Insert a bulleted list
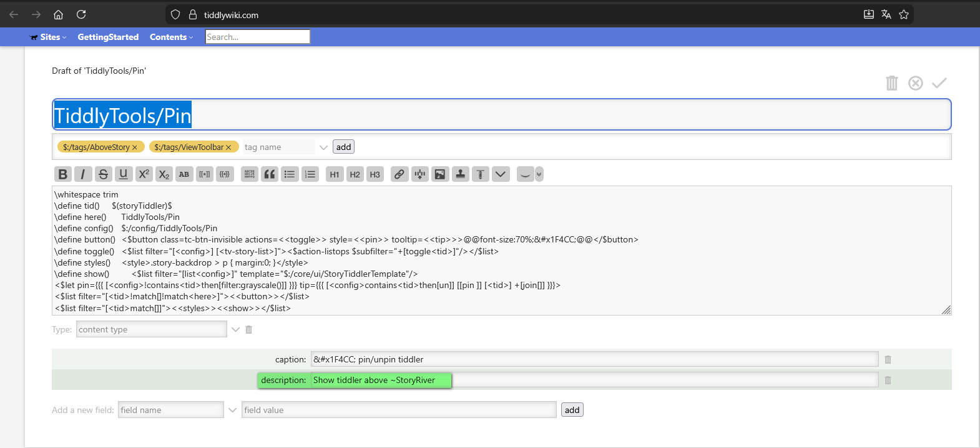The height and width of the screenshot is (448, 980). pos(290,174)
